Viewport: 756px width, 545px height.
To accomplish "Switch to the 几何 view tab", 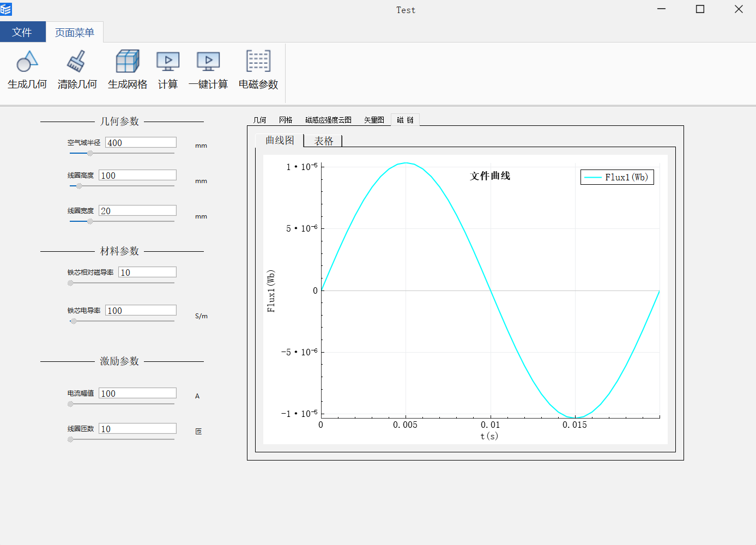I will [x=260, y=120].
